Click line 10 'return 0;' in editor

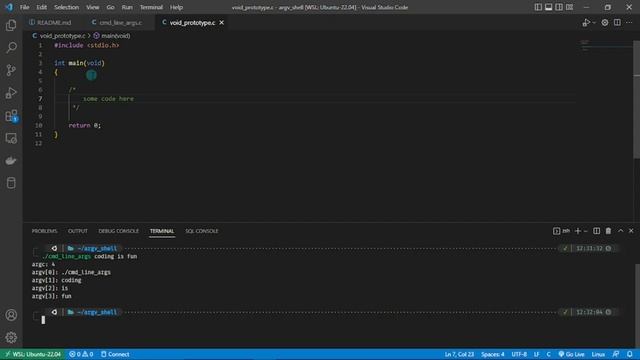coord(84,126)
